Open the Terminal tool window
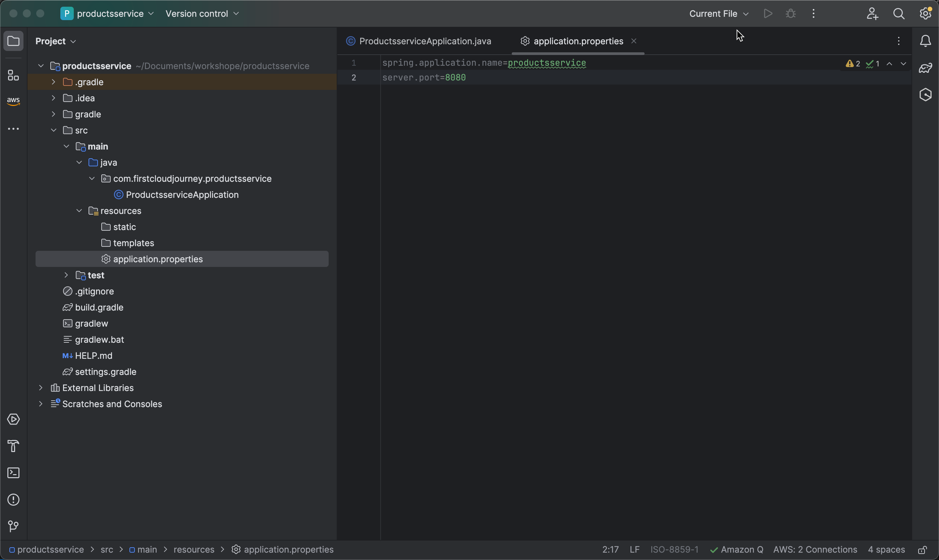This screenshot has width=939, height=560. click(14, 473)
